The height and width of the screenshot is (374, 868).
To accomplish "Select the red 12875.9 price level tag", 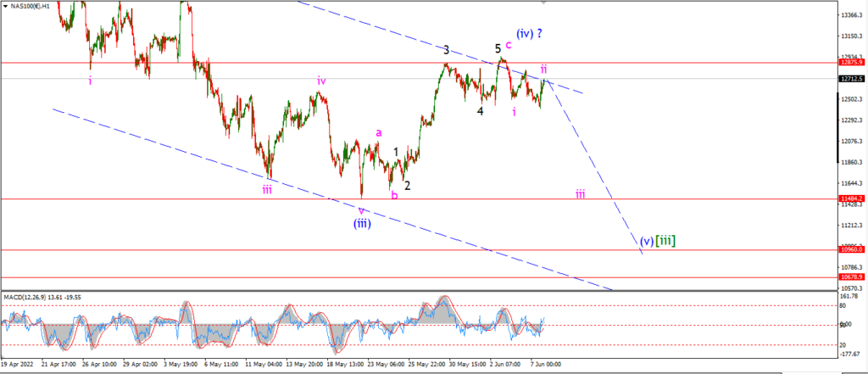I will (852, 63).
